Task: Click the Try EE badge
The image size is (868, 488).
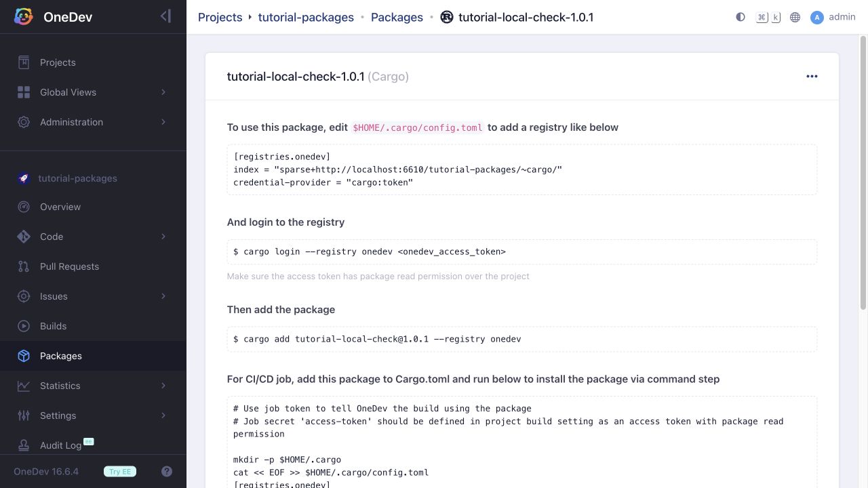Action: (x=120, y=471)
